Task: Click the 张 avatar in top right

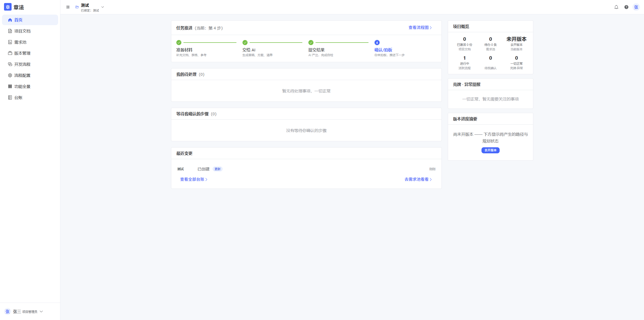Action: (x=636, y=7)
